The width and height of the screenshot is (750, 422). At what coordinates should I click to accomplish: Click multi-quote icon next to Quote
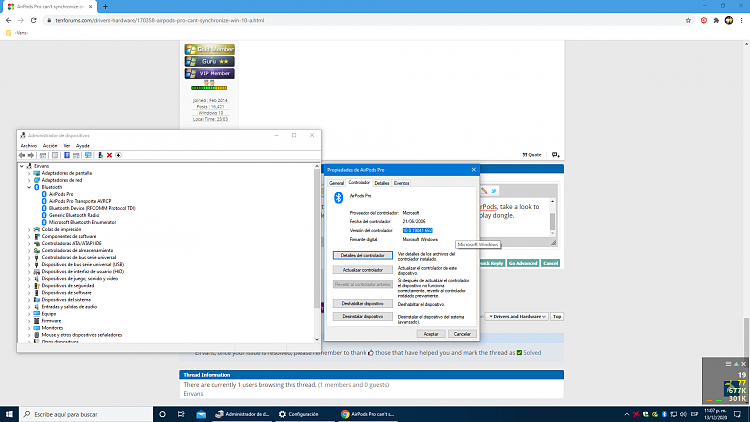coord(555,155)
